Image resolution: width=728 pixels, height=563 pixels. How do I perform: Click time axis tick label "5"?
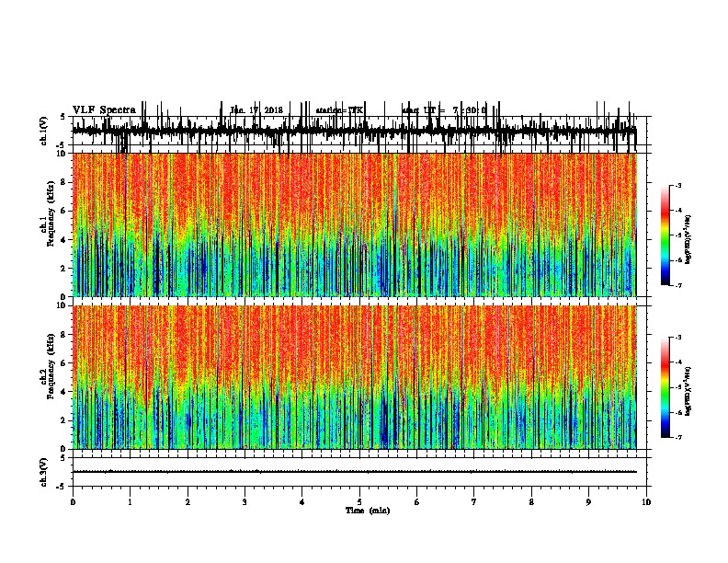click(359, 502)
